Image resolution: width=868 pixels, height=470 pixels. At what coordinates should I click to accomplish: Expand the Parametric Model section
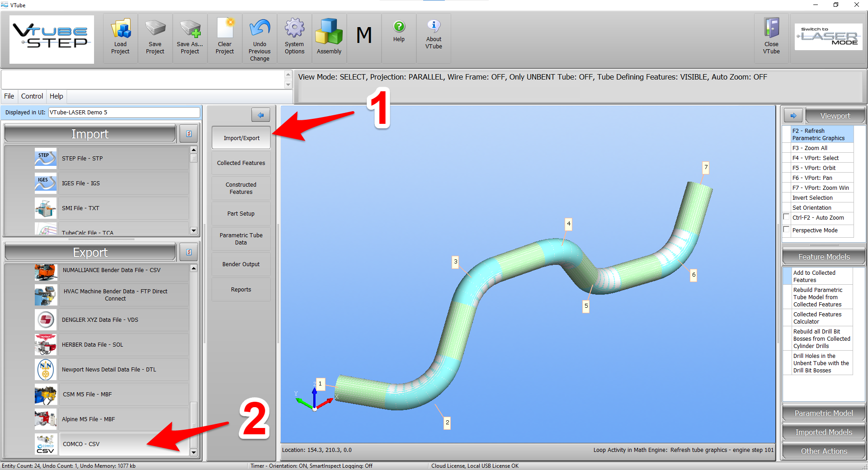(824, 413)
